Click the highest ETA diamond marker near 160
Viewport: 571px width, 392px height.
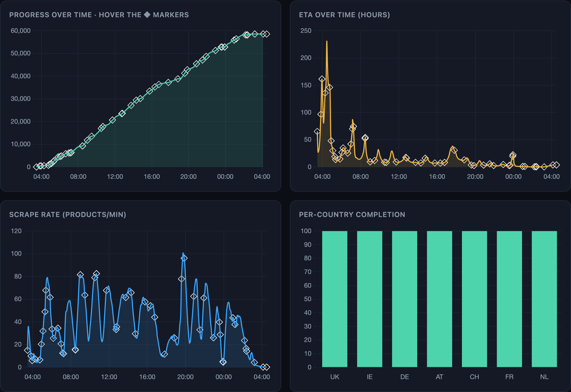(x=322, y=79)
